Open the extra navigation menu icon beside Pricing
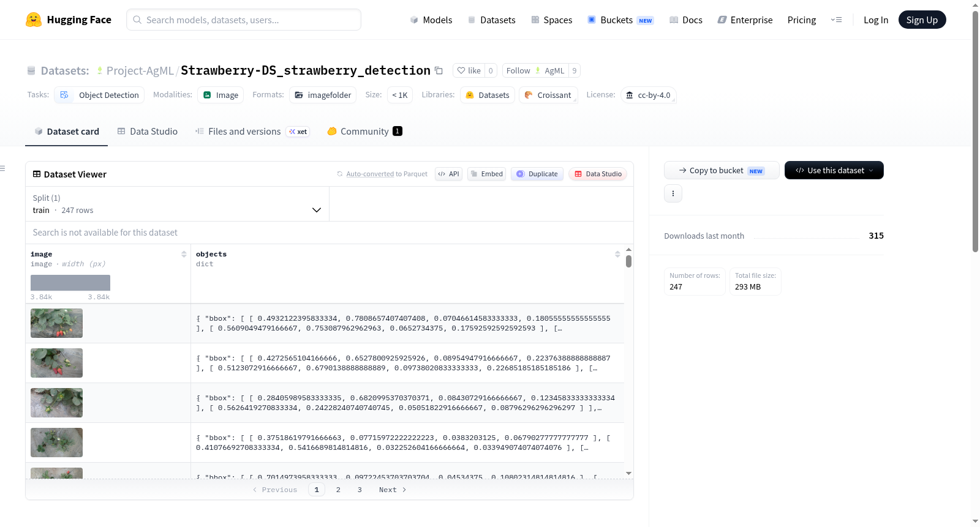 pos(836,20)
